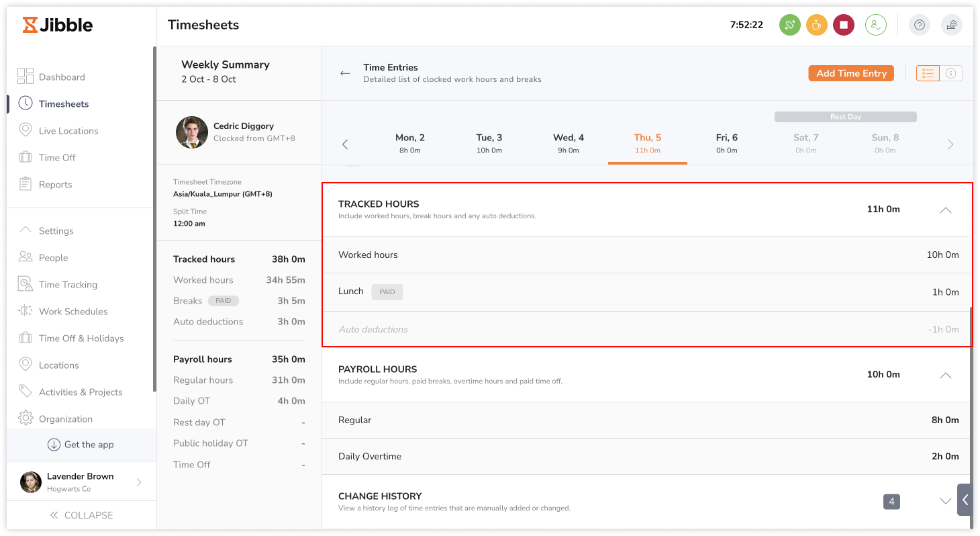Click the Reports icon in the sidebar
This screenshot has height=536, width=980.
[x=26, y=184]
